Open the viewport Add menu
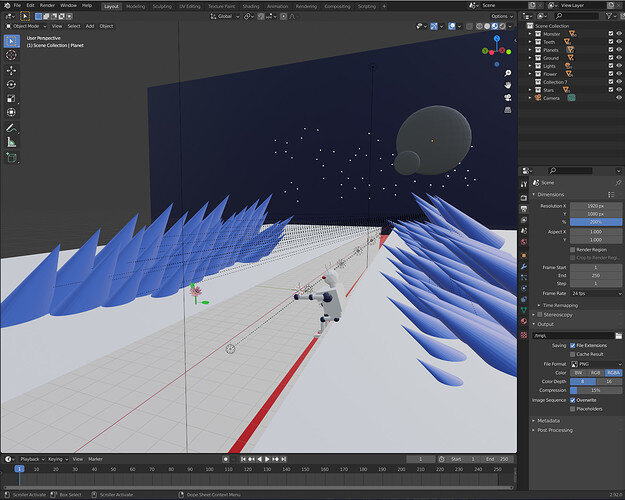The height and width of the screenshot is (500, 625). 90,26
